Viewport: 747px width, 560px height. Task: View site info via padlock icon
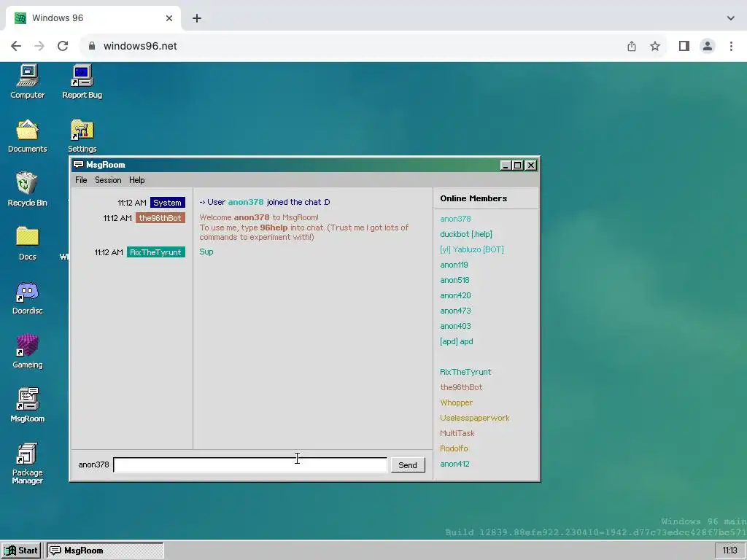(x=92, y=46)
